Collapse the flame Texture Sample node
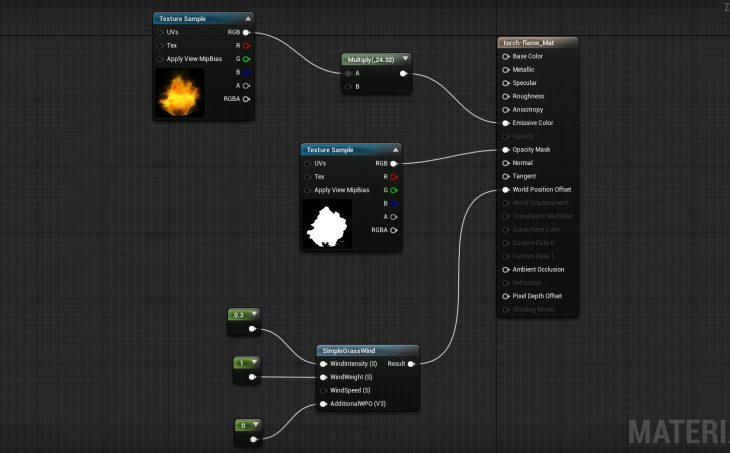This screenshot has height=453, width=730. click(x=248, y=19)
